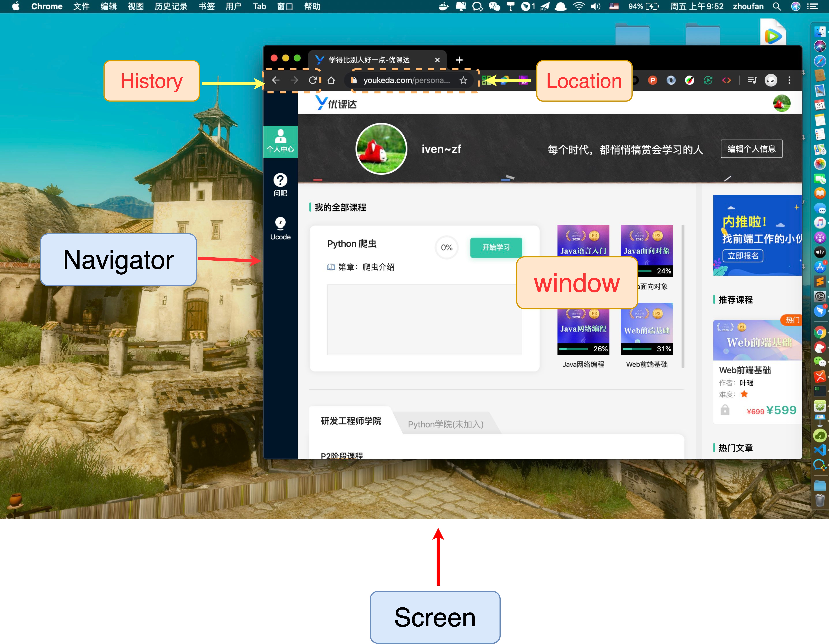This screenshot has width=829, height=644.
Task: Click the browser back arrow
Action: point(276,80)
